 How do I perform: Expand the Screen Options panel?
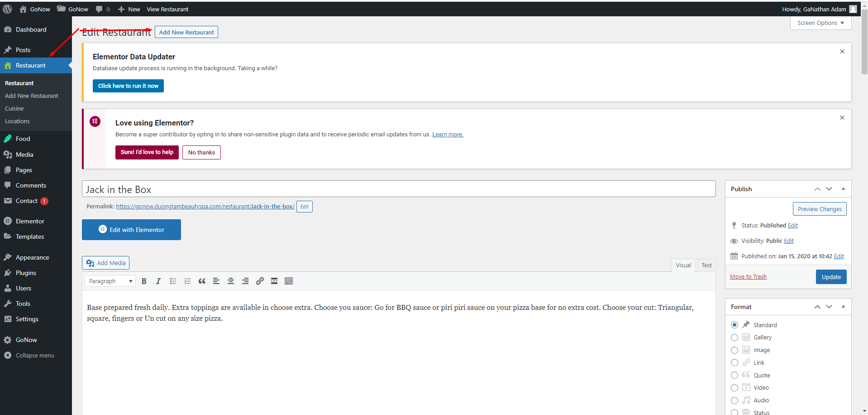820,23
